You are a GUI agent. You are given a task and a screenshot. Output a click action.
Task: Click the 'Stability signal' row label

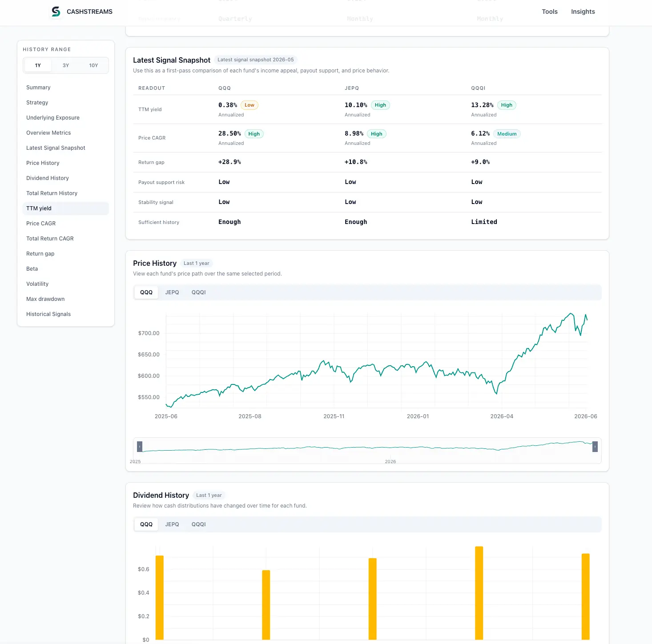(156, 202)
